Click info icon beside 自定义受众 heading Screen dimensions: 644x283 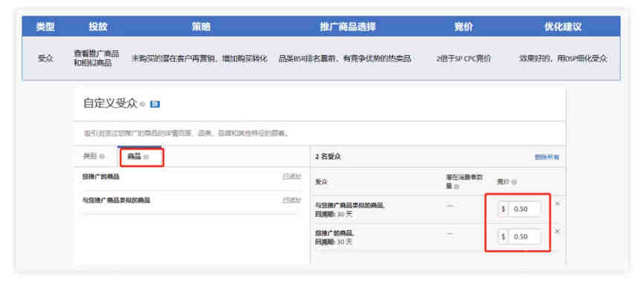click(x=143, y=105)
